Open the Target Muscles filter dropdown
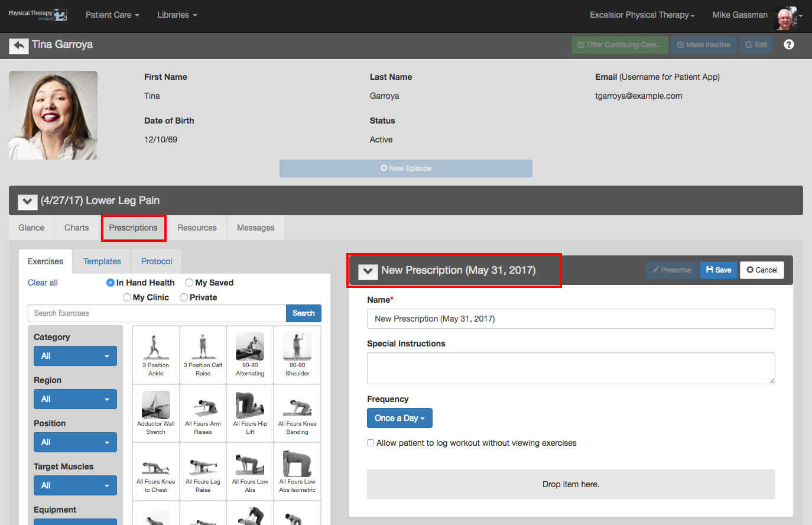812x525 pixels. pyautogui.click(x=75, y=485)
